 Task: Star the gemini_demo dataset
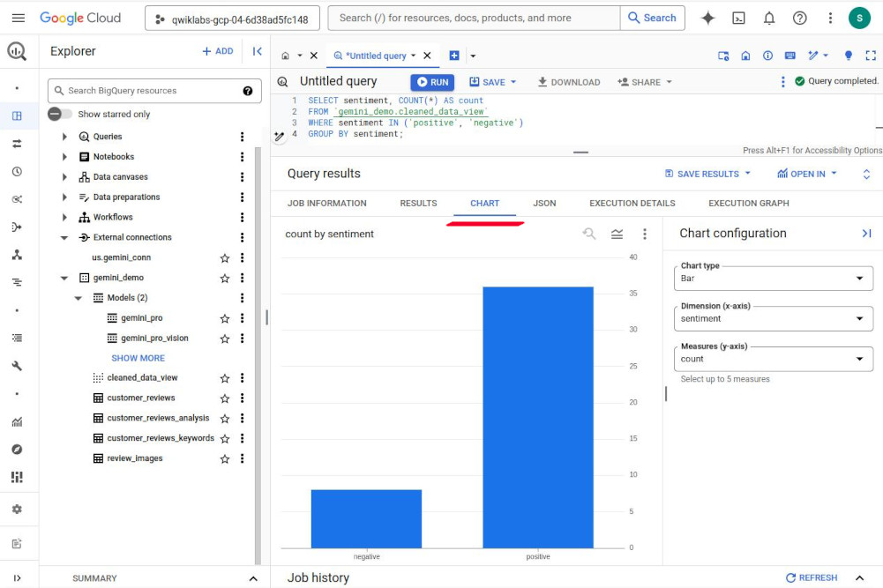tap(225, 278)
